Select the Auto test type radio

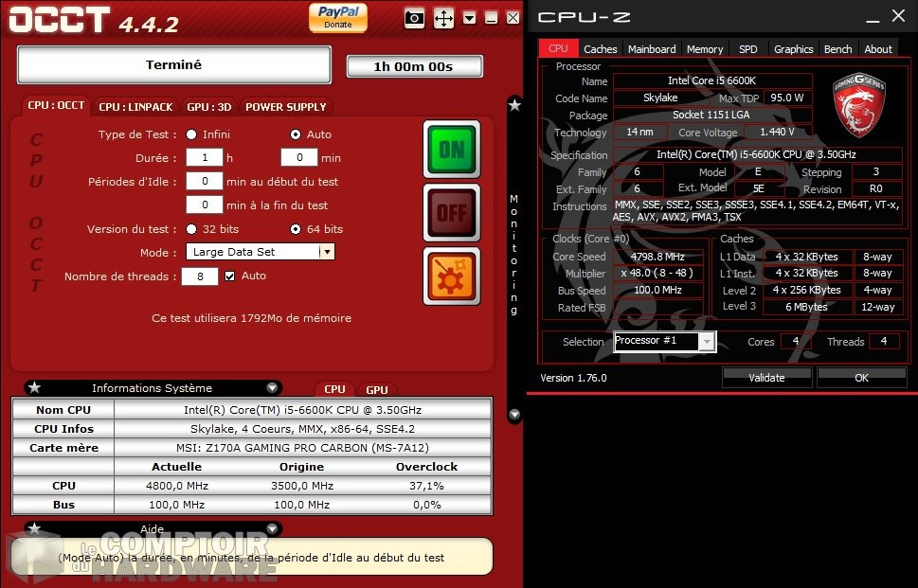[296, 134]
